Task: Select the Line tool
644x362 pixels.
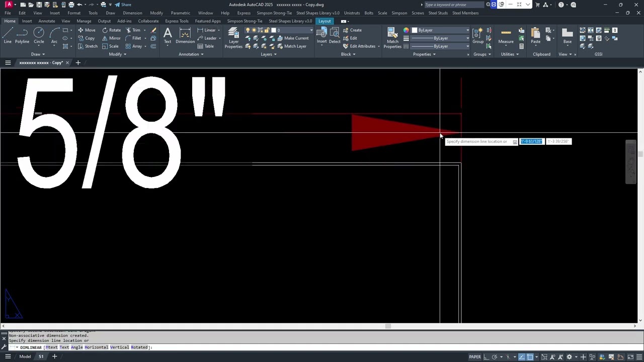Action: [8, 36]
